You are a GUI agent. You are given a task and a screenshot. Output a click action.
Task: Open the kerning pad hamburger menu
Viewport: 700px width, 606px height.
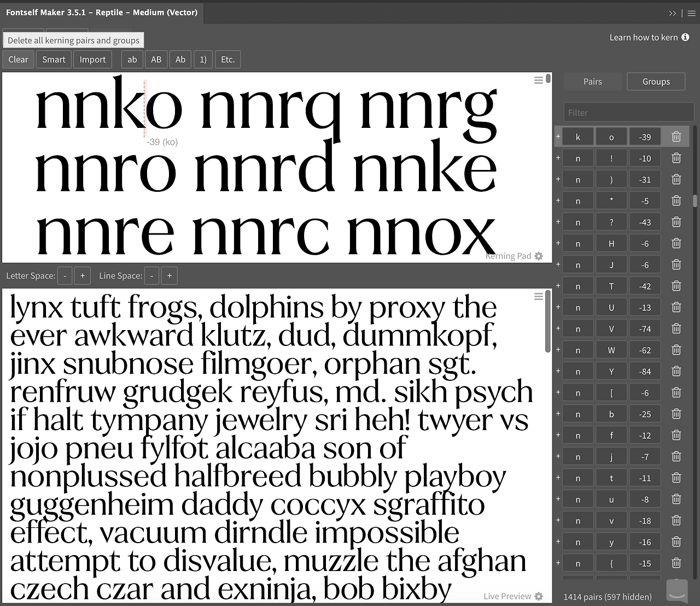coord(539,79)
